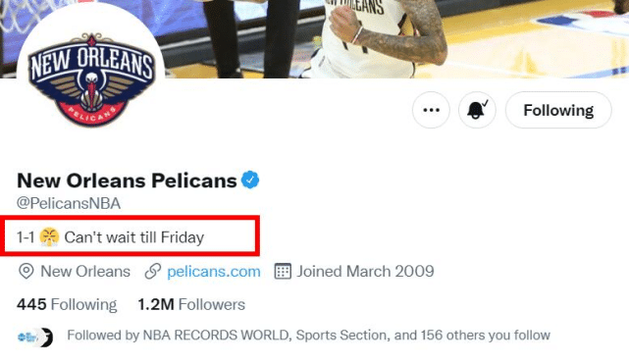Click the Joined March 2009 text
Image resolution: width=629 pixels, height=364 pixels.
pyautogui.click(x=365, y=272)
